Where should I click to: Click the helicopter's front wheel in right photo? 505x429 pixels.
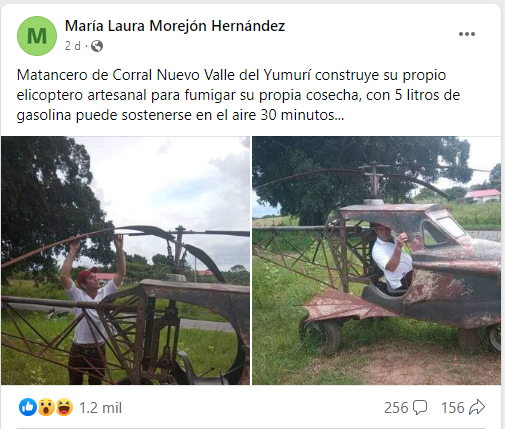point(321,336)
